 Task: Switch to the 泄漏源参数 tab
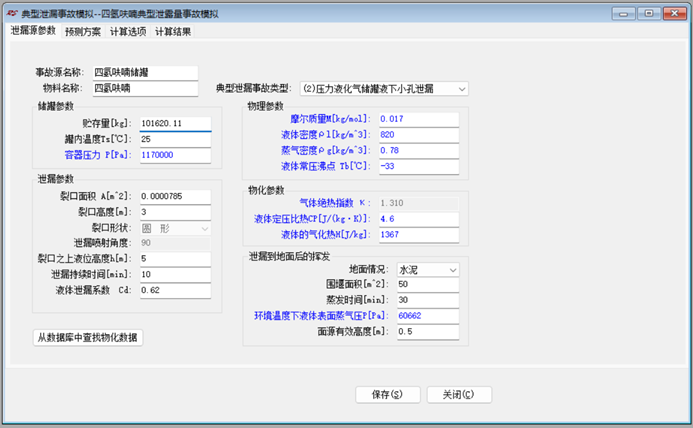34,31
